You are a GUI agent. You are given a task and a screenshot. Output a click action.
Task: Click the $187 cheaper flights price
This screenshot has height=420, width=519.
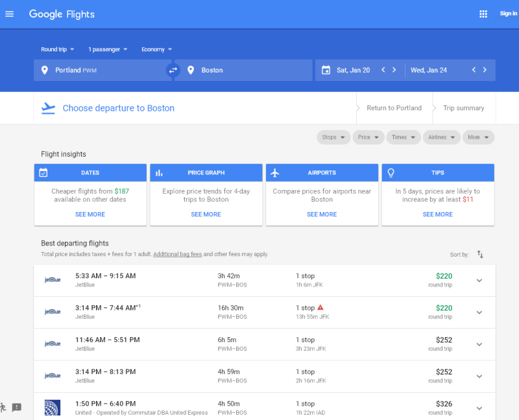(122, 191)
